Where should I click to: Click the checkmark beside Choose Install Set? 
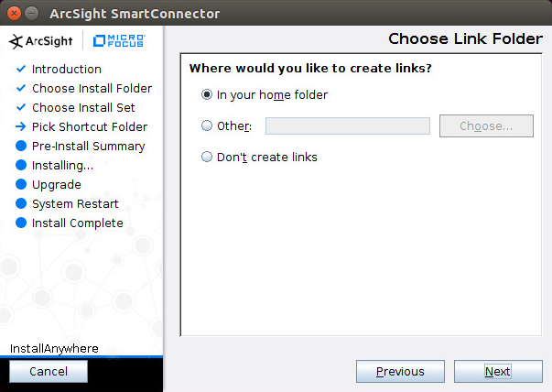tap(21, 107)
